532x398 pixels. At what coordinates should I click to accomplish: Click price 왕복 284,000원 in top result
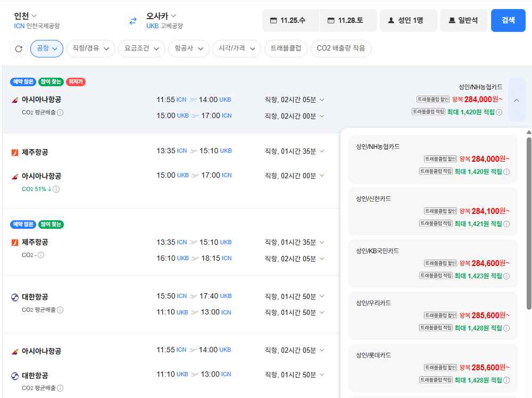coord(477,99)
